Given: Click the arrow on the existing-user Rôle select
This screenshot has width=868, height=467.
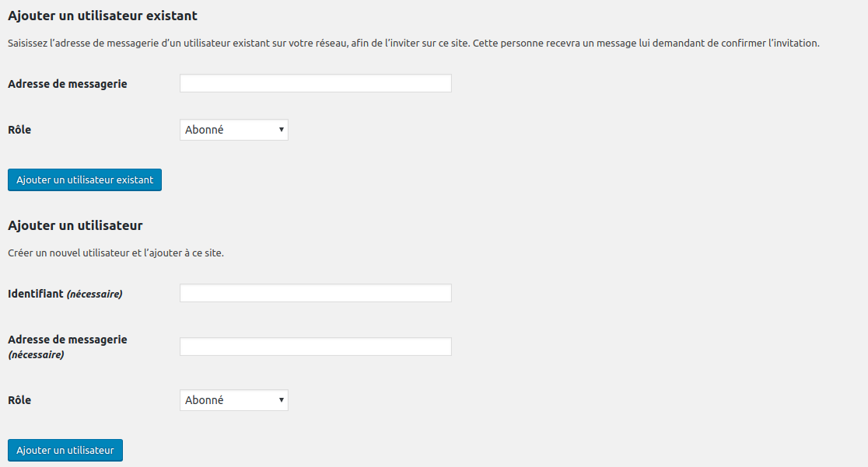Looking at the screenshot, I should [281, 130].
